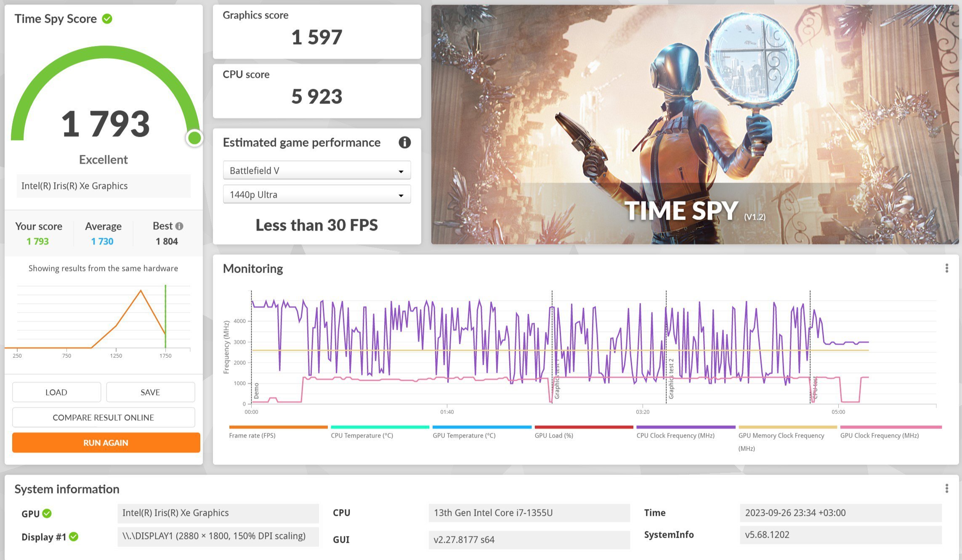Click RUN AGAIN button
The image size is (962, 560).
coord(105,442)
